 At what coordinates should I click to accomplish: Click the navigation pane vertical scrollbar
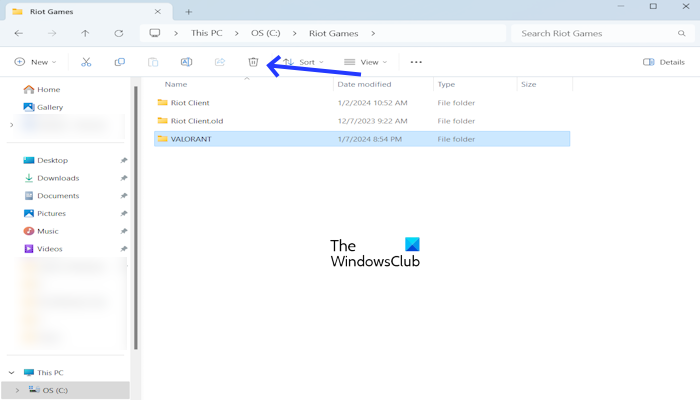click(136, 218)
